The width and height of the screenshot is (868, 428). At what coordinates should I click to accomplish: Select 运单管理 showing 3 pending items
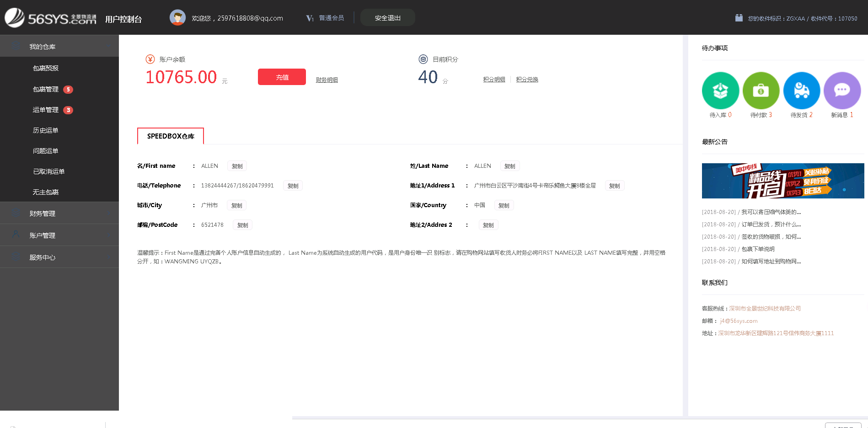tap(45, 110)
